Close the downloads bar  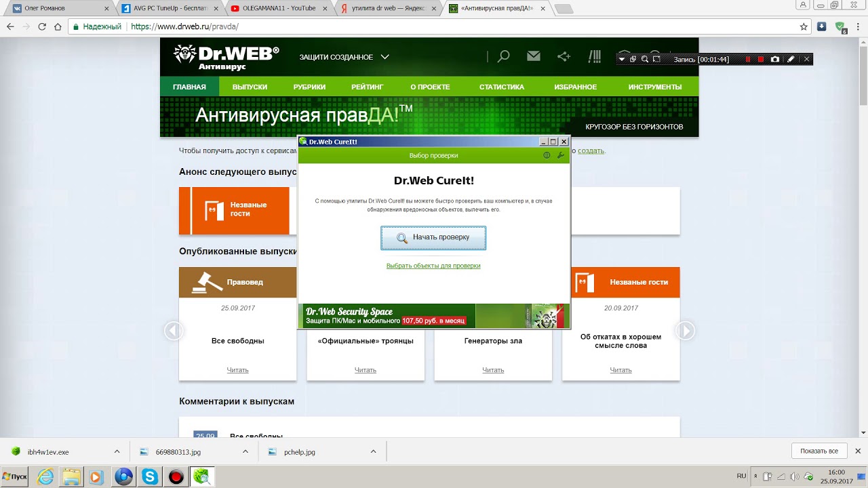point(857,451)
